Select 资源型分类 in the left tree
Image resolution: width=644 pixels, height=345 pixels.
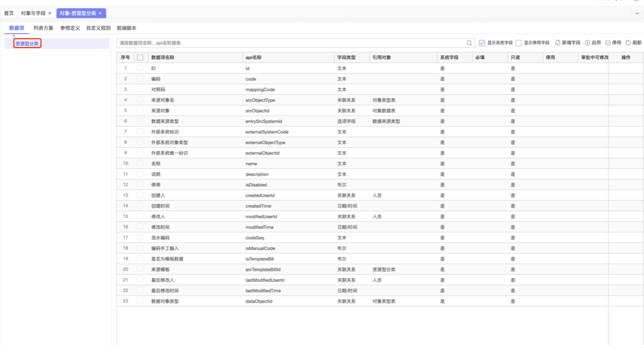pos(27,43)
